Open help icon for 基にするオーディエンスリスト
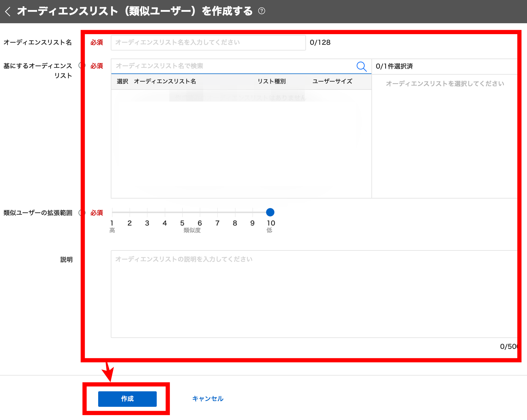The height and width of the screenshot is (420, 527). point(81,66)
